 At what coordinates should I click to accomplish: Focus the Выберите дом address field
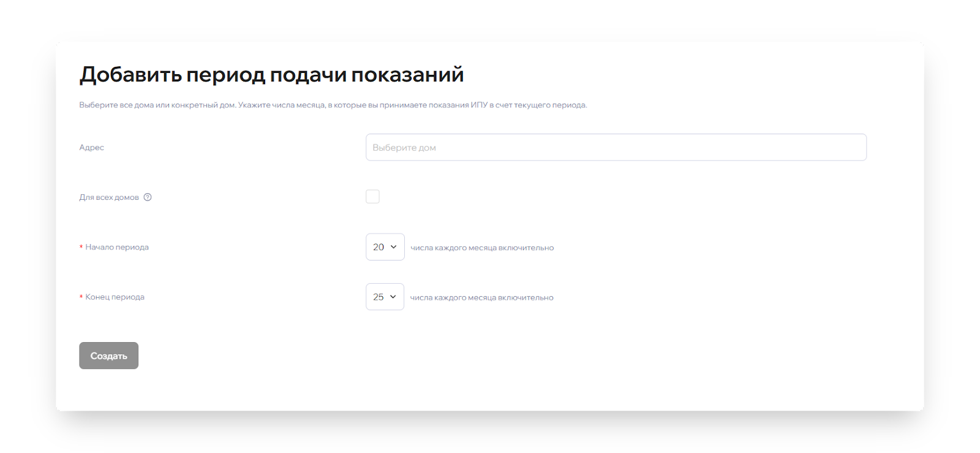tap(616, 147)
